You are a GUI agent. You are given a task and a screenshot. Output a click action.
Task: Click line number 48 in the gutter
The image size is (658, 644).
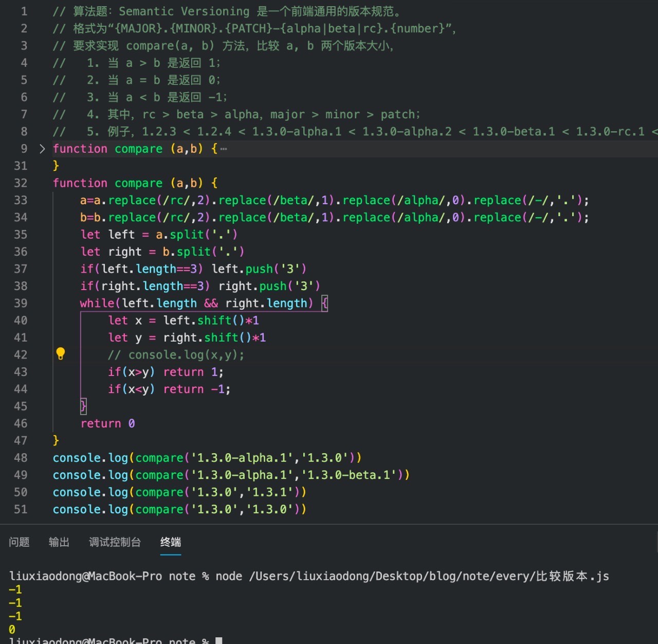pos(21,458)
